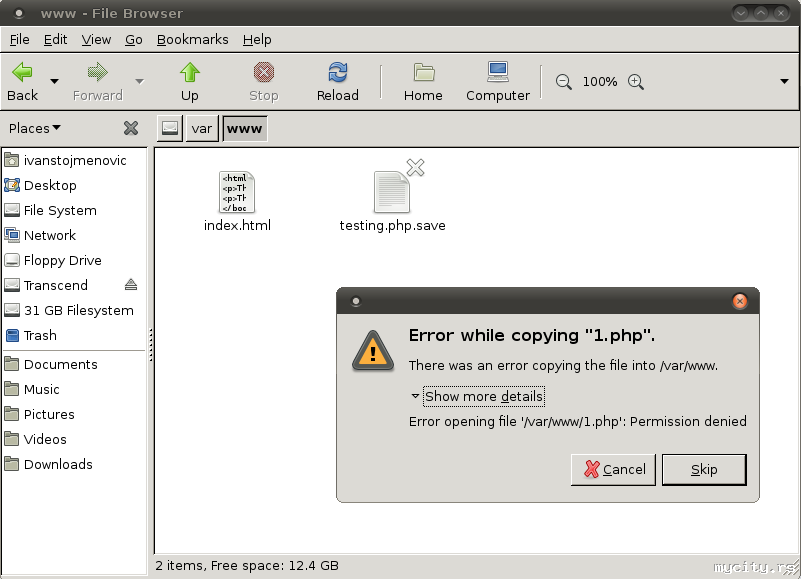
Task: Click the Forward arrow button
Action: (x=98, y=82)
